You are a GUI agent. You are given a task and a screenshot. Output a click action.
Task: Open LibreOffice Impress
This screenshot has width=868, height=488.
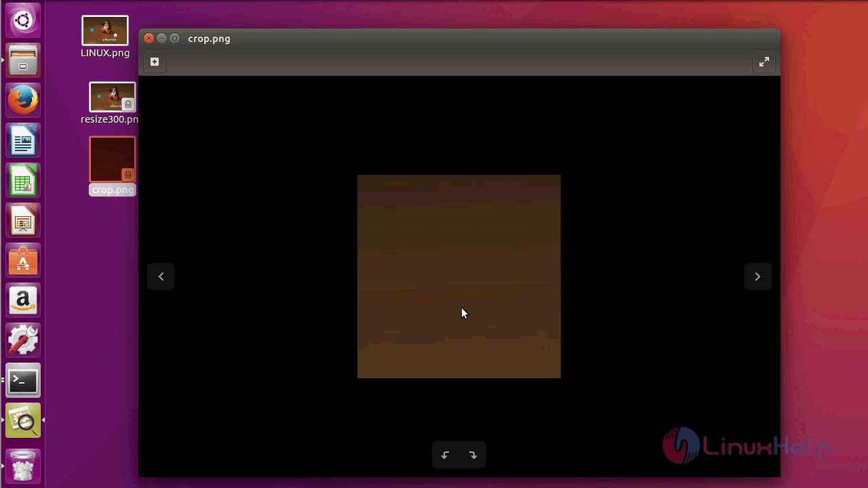(x=23, y=220)
